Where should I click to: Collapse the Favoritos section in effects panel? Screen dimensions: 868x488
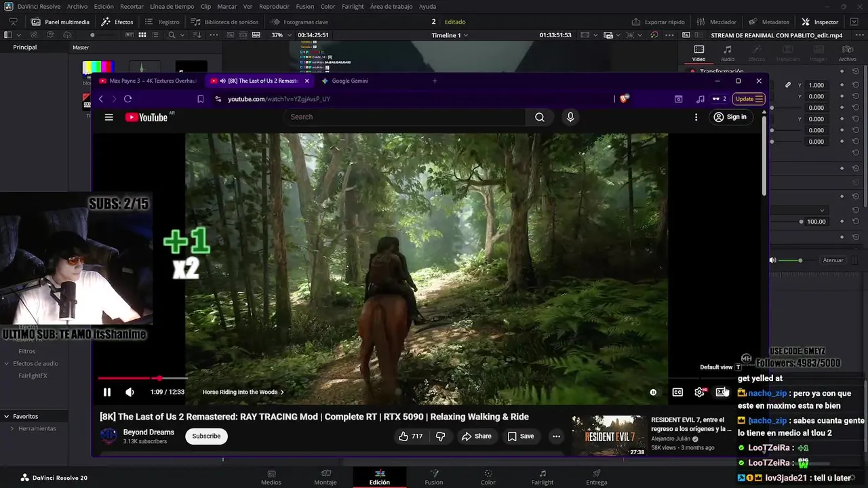(x=6, y=416)
